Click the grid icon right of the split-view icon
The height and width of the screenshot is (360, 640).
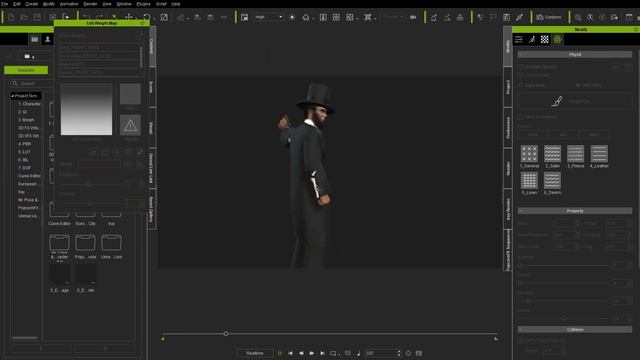point(336,17)
